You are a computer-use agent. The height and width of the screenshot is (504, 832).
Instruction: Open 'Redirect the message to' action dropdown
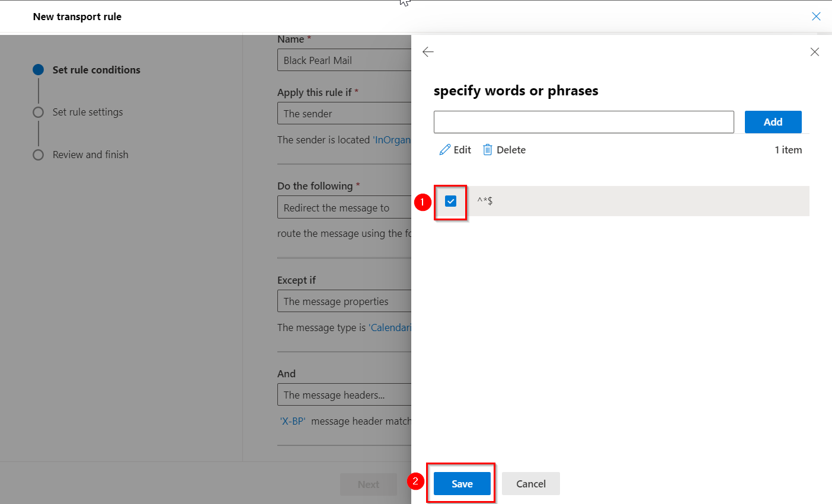[x=344, y=208]
